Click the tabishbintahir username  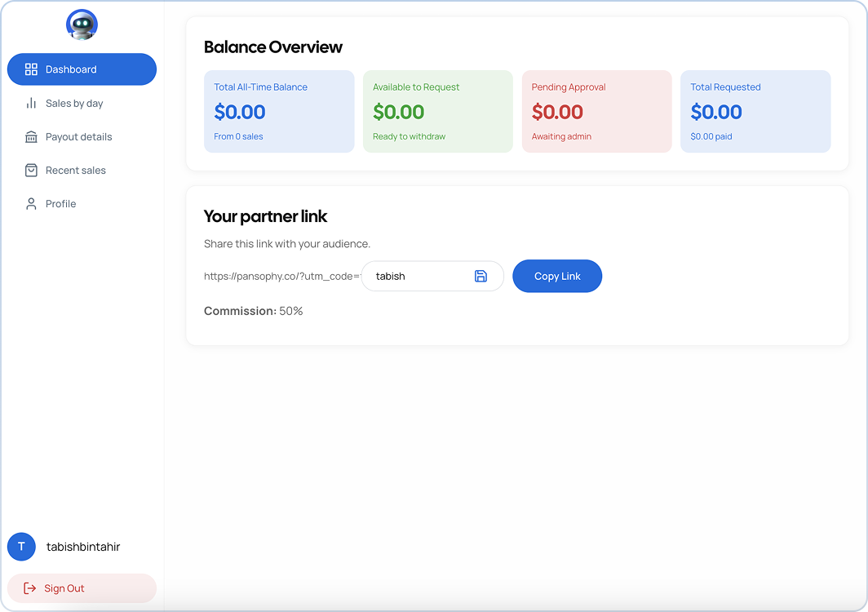(83, 547)
